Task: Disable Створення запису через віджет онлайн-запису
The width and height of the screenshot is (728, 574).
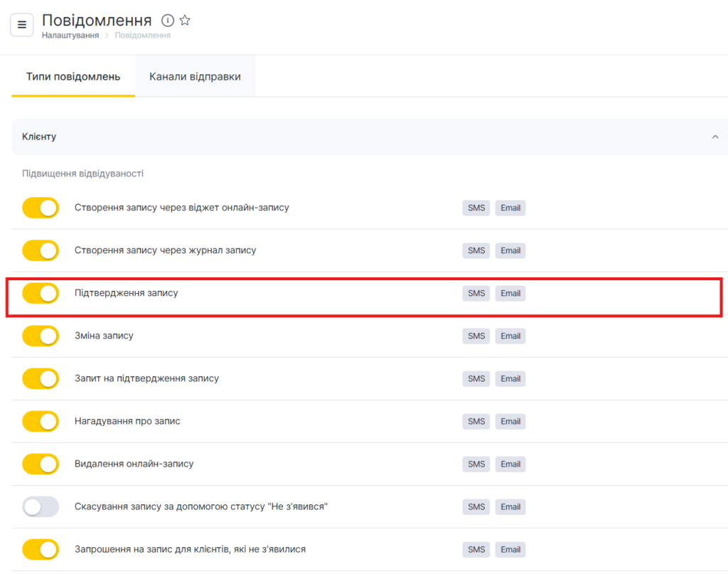Action: point(41,208)
